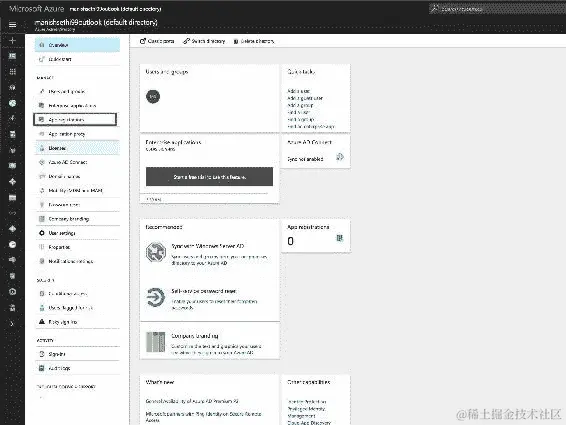Click the user avatar in Users and groups tile

153,96
